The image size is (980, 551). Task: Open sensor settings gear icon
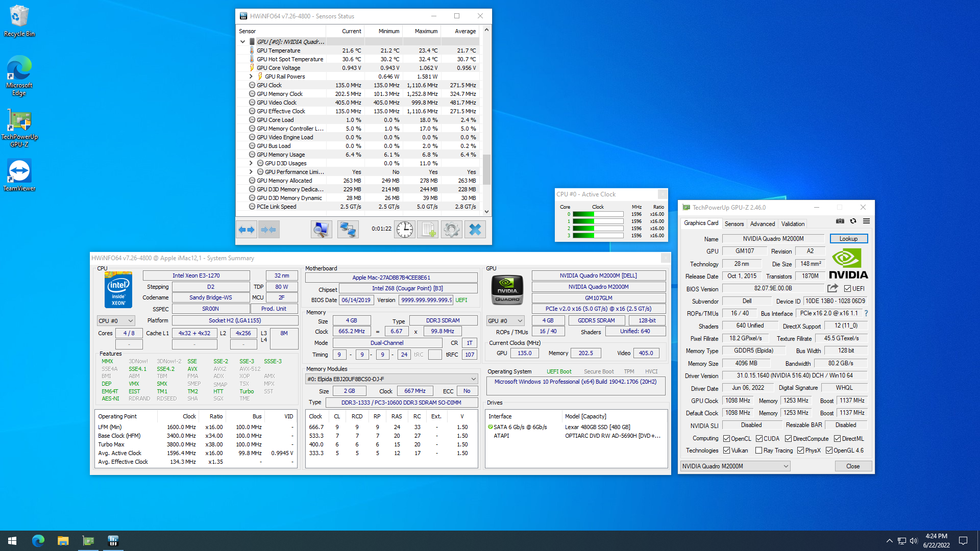(x=452, y=230)
